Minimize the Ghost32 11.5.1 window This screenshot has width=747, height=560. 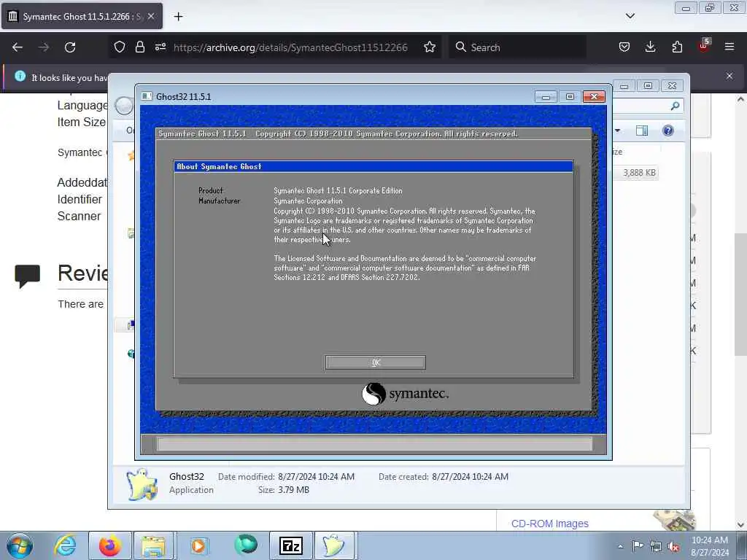tap(546, 97)
